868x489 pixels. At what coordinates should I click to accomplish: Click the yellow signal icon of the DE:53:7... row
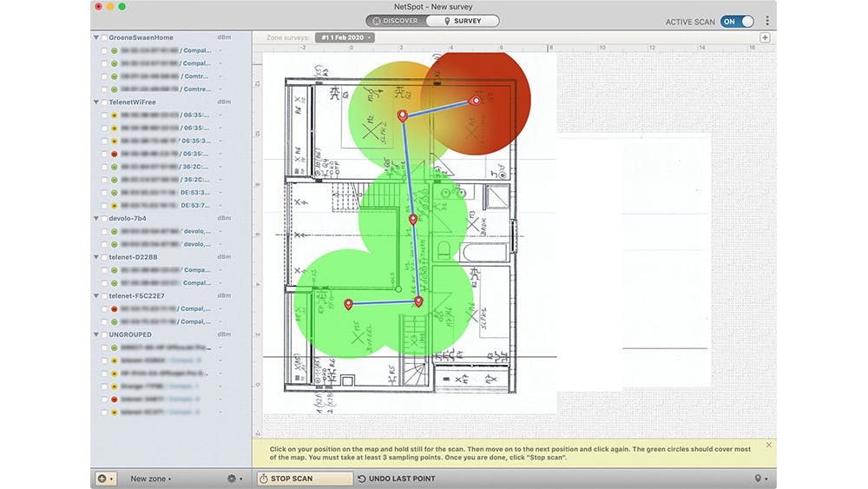114,206
